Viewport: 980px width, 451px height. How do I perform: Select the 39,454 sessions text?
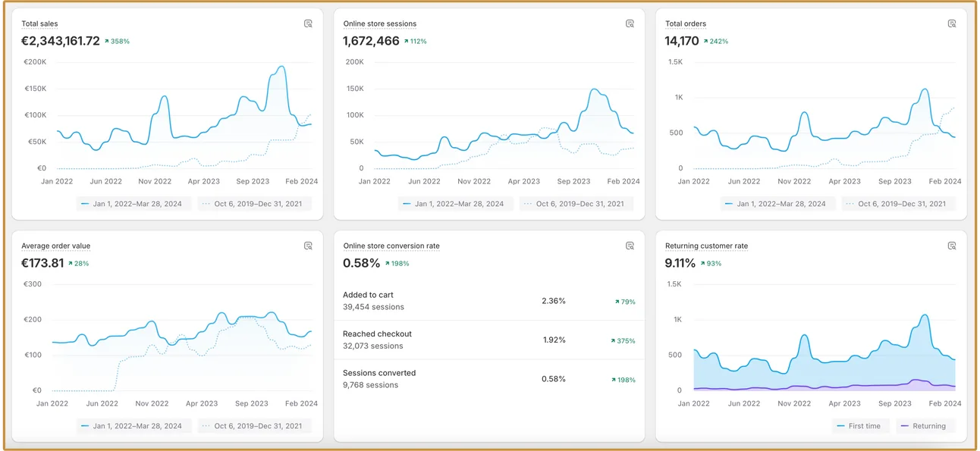(373, 307)
